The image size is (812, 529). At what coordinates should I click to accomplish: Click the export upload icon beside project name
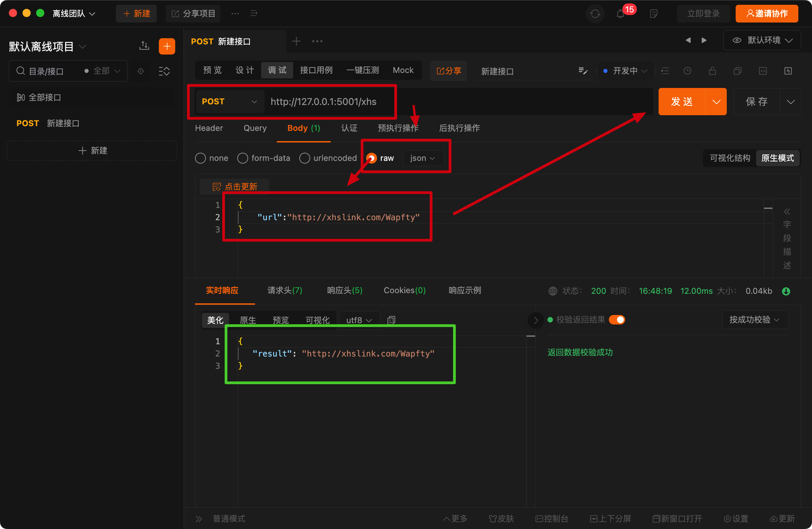(144, 46)
